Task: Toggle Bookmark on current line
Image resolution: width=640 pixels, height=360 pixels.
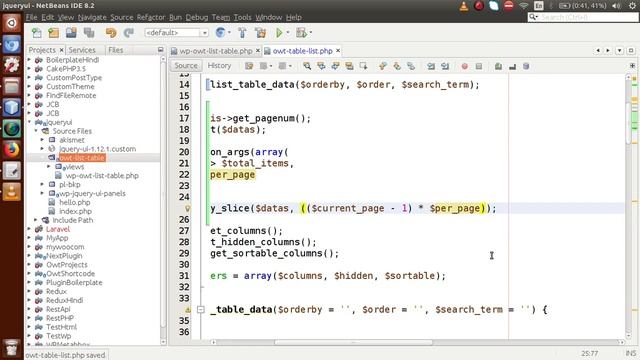Action: 411,66
